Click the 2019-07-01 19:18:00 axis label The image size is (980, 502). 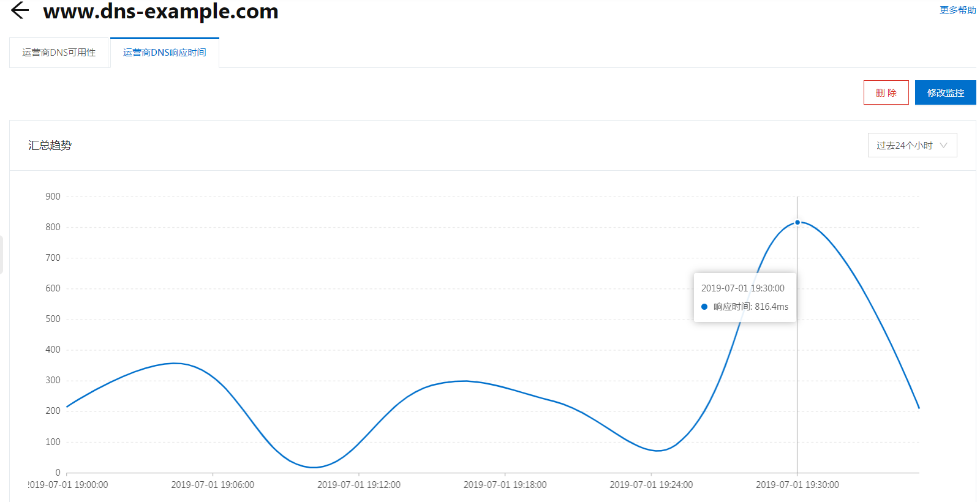tap(505, 485)
